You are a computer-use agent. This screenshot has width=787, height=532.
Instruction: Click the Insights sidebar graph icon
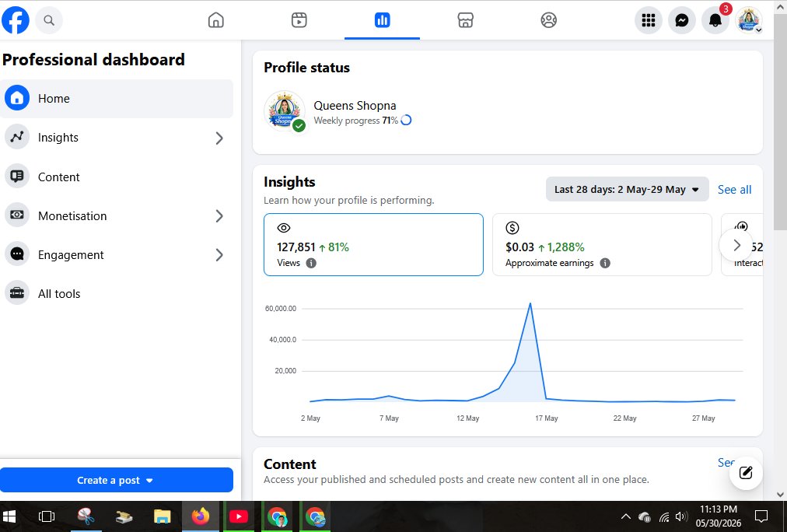pyautogui.click(x=17, y=137)
